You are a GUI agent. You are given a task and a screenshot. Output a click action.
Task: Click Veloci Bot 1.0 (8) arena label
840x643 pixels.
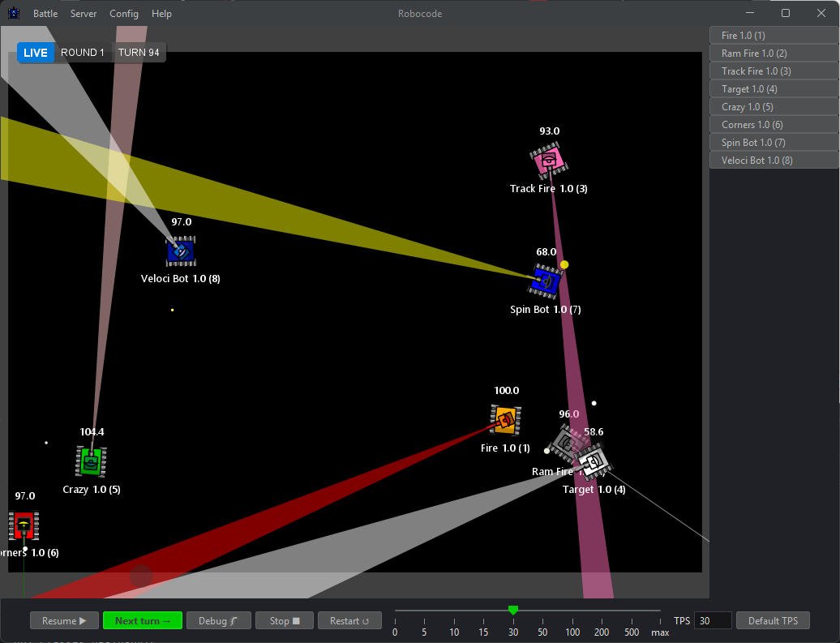tap(181, 279)
